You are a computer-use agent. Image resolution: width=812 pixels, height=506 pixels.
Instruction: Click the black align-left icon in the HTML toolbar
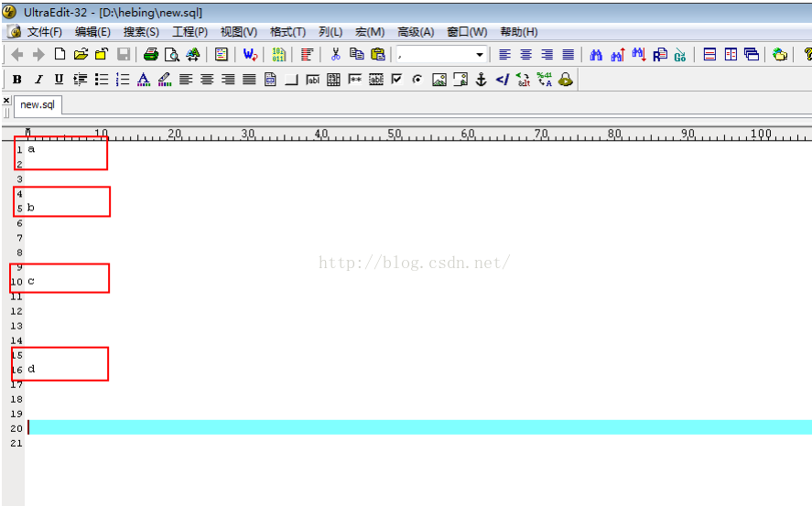[186, 80]
